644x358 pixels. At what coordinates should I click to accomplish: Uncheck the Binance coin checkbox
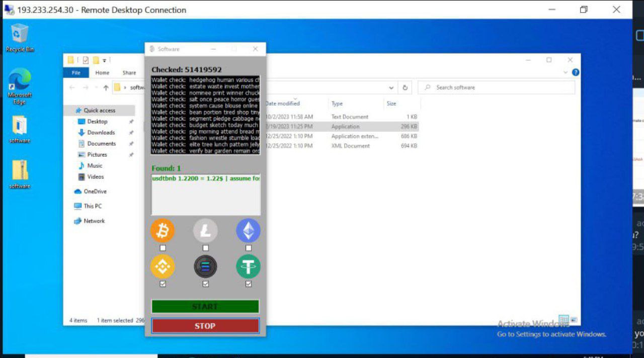pyautogui.click(x=163, y=284)
